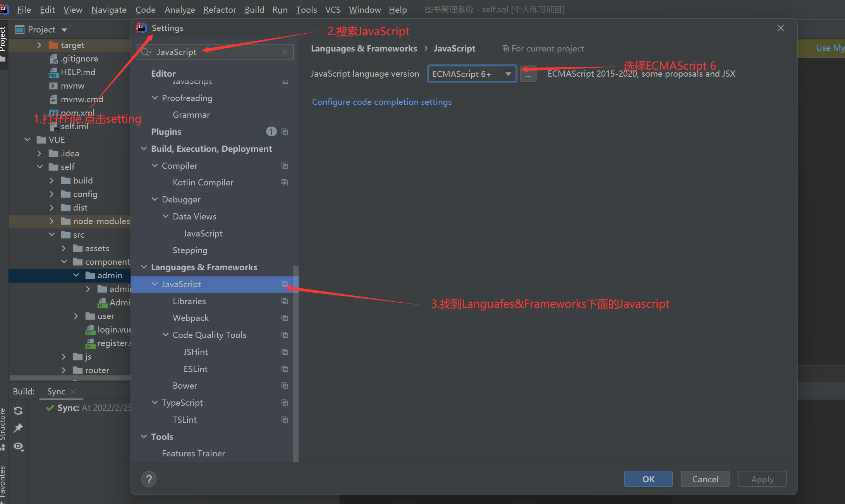Select the Stepping settings page
Screen dimensions: 845x504
190,250
